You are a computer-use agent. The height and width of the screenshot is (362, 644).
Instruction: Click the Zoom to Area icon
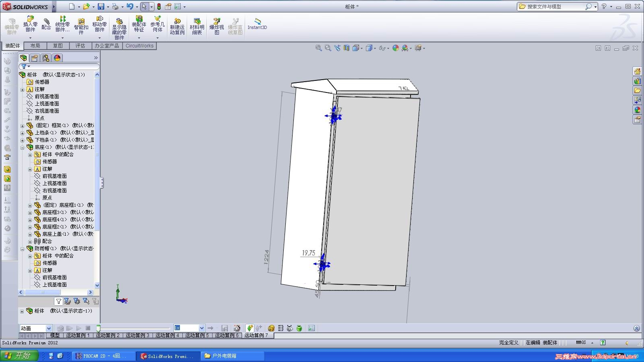328,48
